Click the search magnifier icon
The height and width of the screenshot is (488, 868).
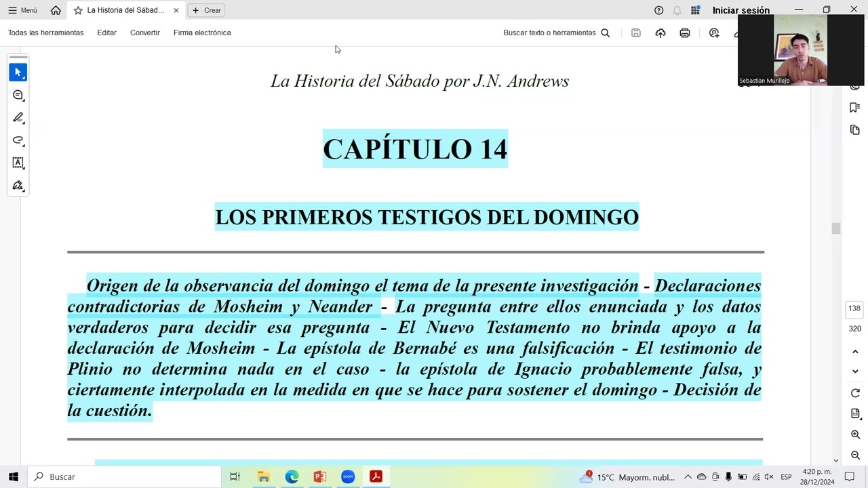606,33
